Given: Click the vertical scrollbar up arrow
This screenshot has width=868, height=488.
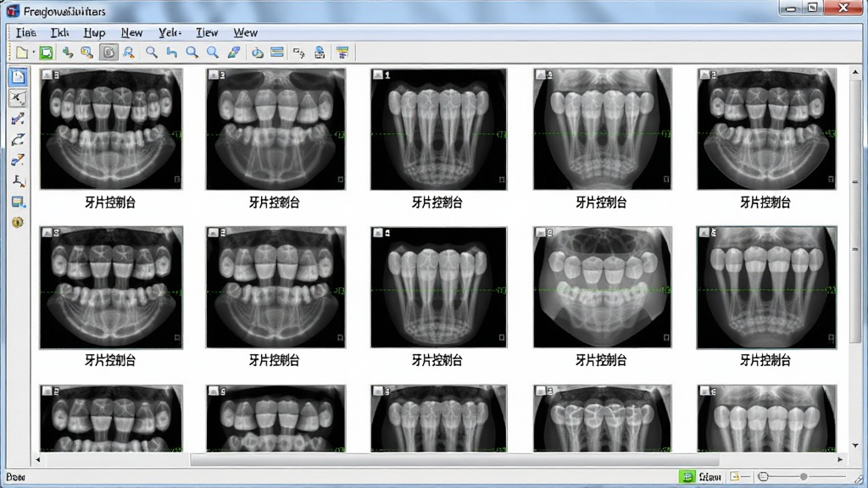Looking at the screenshot, I should pyautogui.click(x=855, y=72).
